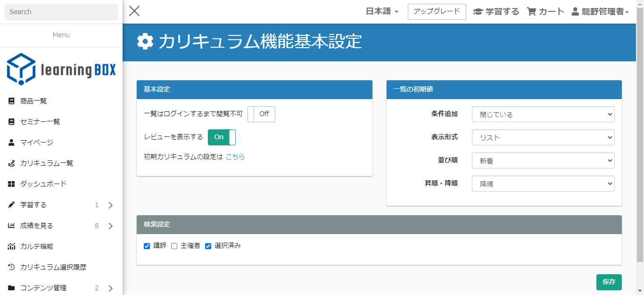Image resolution: width=644 pixels, height=295 pixels.
Task: Expand 成績を見る submenu in sidebar
Action: [x=111, y=226]
